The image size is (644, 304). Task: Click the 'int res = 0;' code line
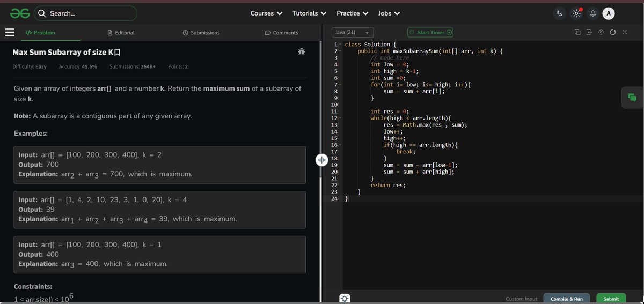pyautogui.click(x=390, y=112)
